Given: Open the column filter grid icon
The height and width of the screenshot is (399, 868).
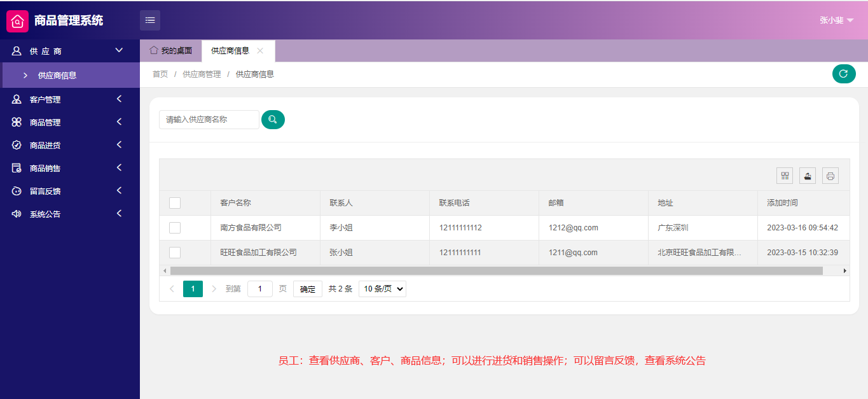Looking at the screenshot, I should (x=785, y=176).
